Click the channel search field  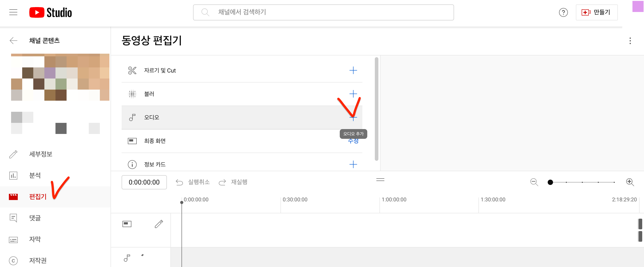coord(323,12)
